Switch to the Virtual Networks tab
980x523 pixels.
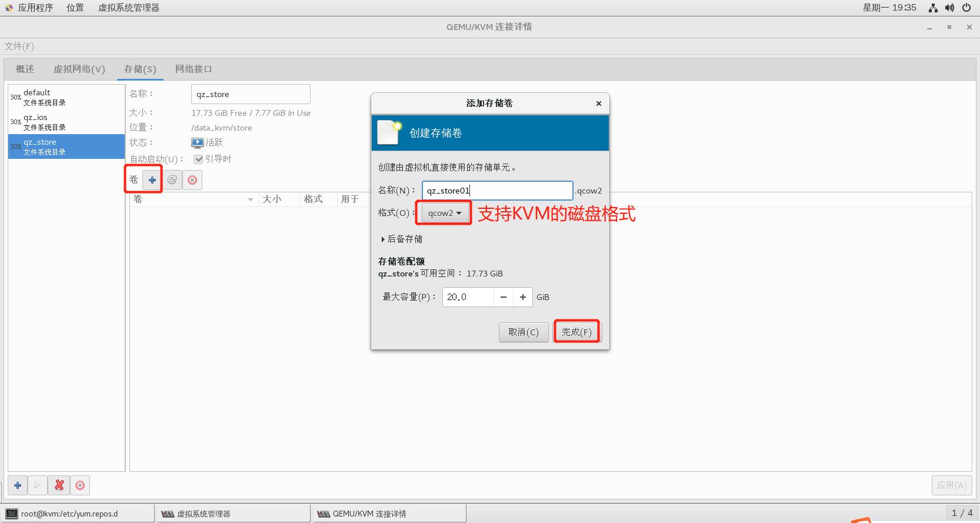(x=79, y=69)
